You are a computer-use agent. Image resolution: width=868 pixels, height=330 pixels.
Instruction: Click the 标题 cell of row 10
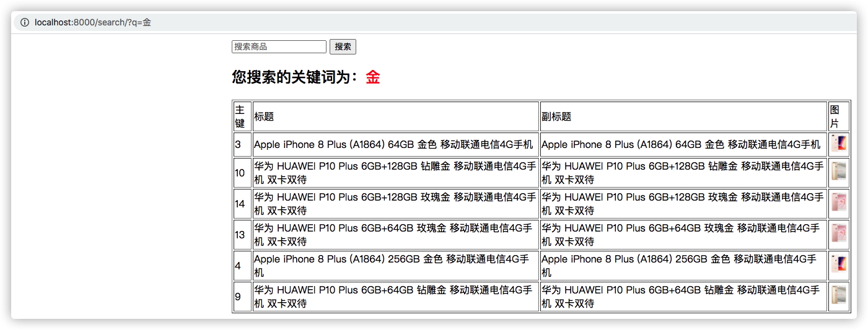395,173
